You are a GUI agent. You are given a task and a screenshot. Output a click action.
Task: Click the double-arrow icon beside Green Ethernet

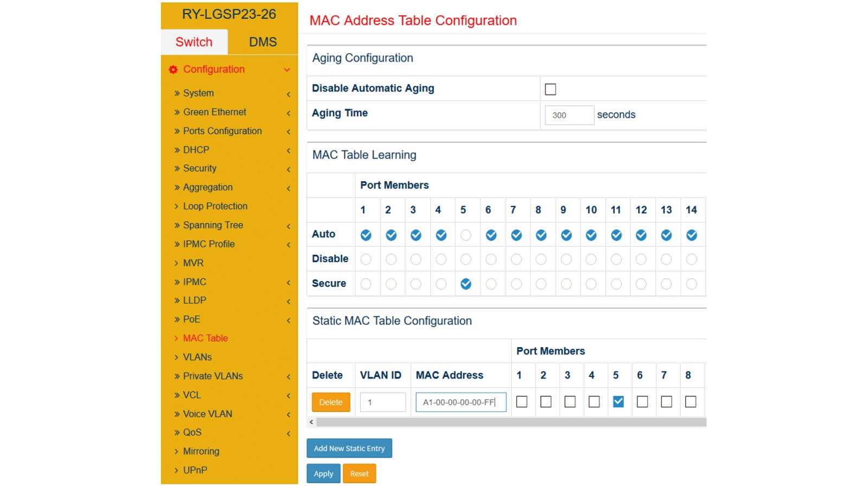tap(177, 112)
